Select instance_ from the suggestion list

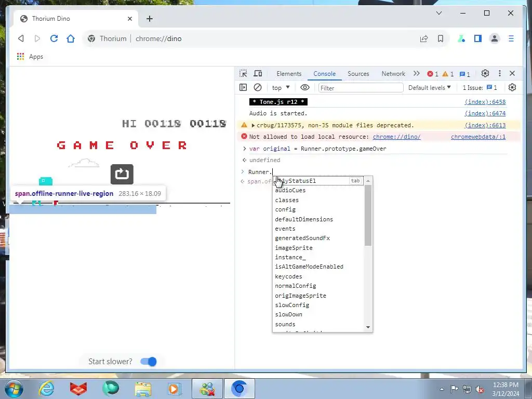318,257
